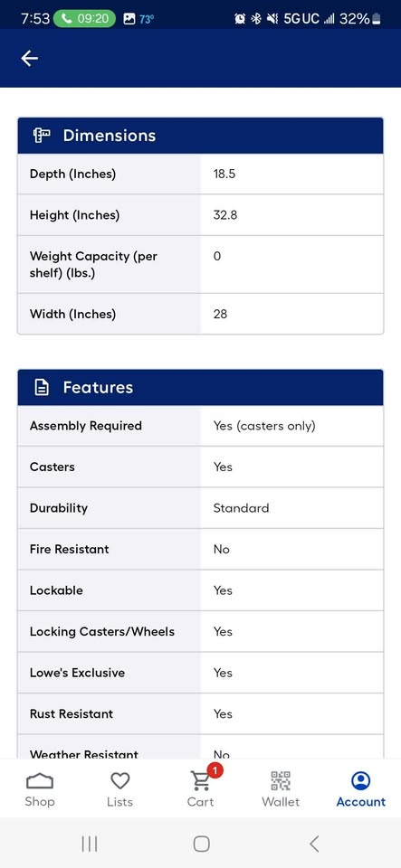Tap the Android recent apps button
The image size is (401, 868).
pyautogui.click(x=90, y=844)
